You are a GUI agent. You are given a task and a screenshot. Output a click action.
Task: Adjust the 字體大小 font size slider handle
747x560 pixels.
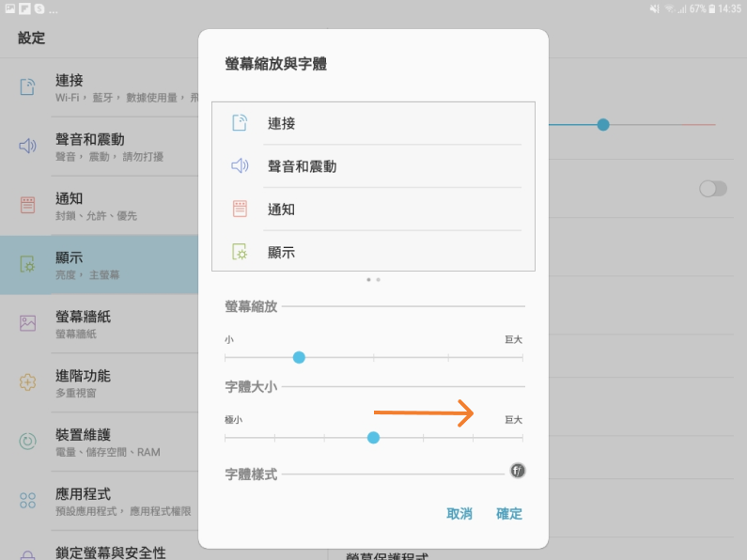coord(374,438)
